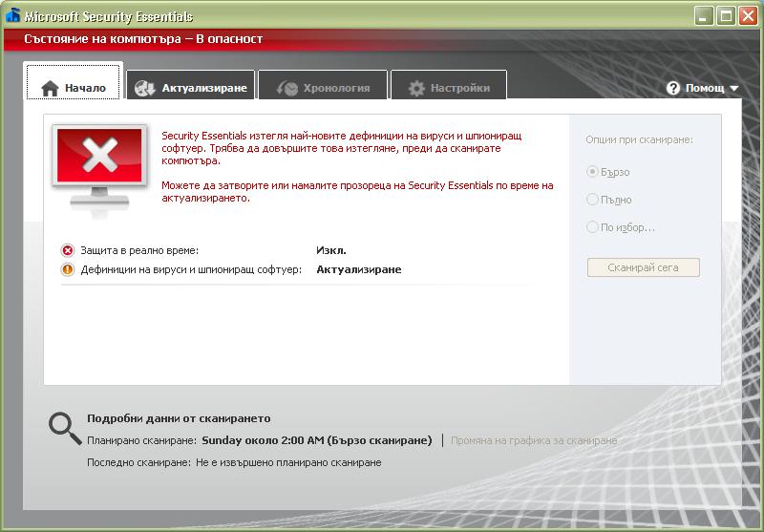Click red error icon beside Защита в реално време

pyautogui.click(x=67, y=250)
